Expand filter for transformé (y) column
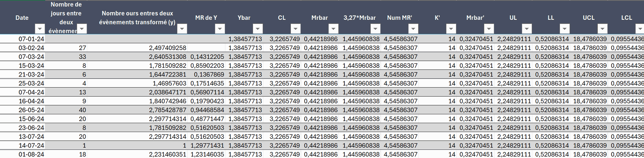The width and height of the screenshot is (644, 158). point(182,29)
